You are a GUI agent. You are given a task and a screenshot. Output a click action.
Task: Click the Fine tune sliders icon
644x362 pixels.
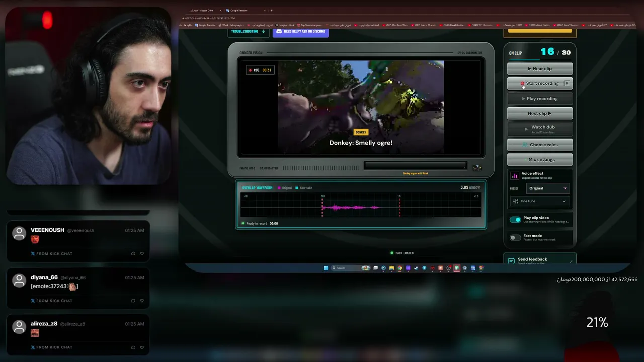(x=515, y=201)
